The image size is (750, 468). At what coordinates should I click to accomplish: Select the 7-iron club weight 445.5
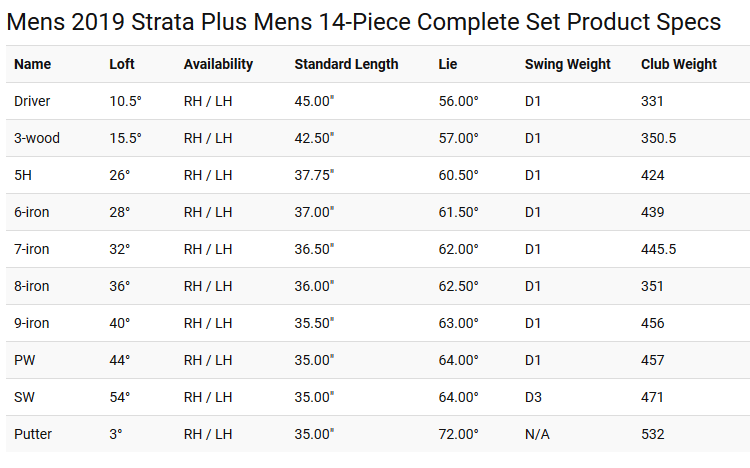pyautogui.click(x=658, y=249)
